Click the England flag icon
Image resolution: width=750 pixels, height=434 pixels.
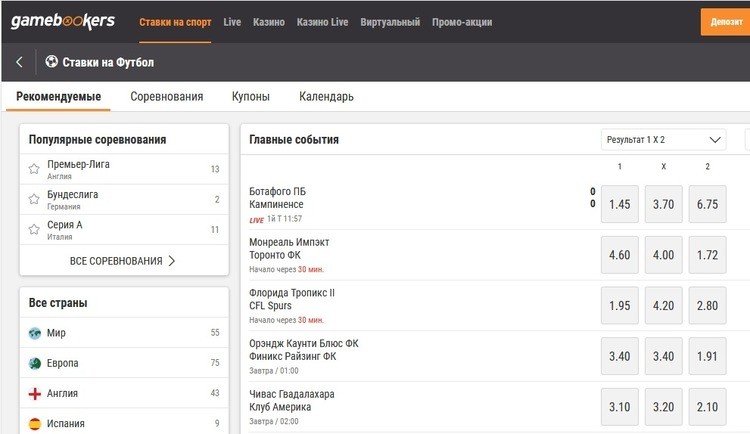point(35,393)
